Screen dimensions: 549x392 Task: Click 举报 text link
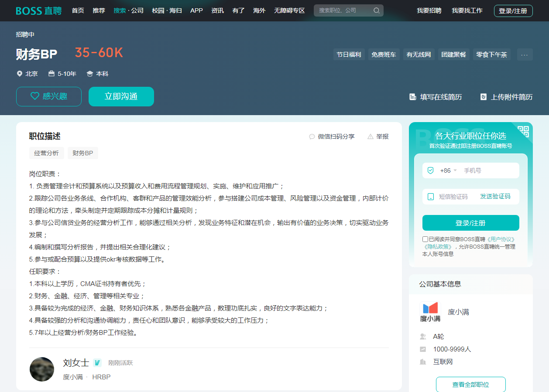(382, 136)
